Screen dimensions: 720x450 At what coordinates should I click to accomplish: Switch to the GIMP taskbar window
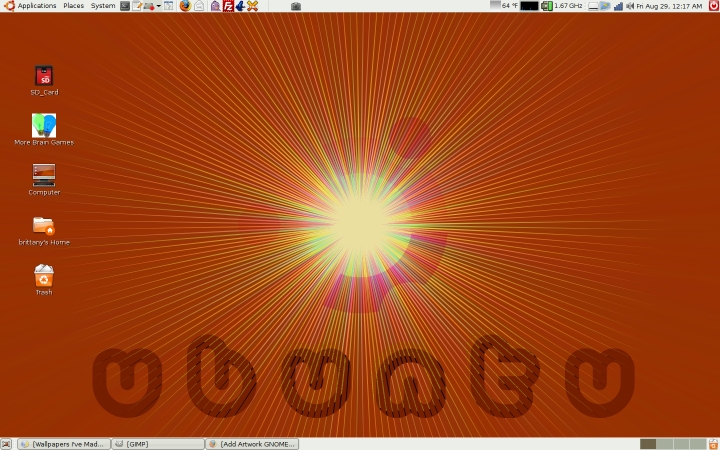click(x=158, y=444)
